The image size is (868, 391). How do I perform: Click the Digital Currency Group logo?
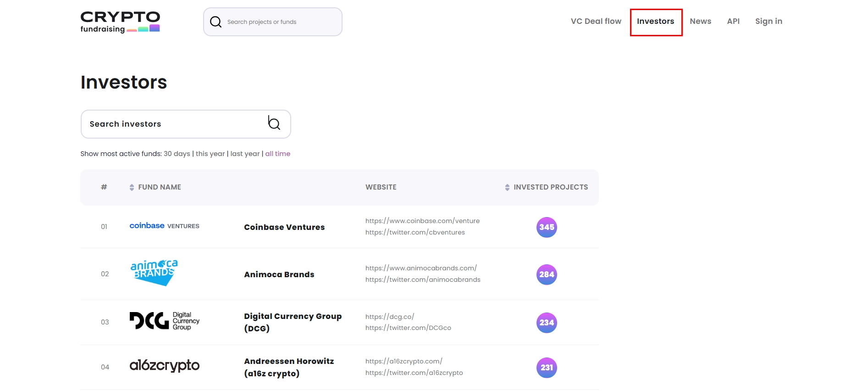point(165,321)
